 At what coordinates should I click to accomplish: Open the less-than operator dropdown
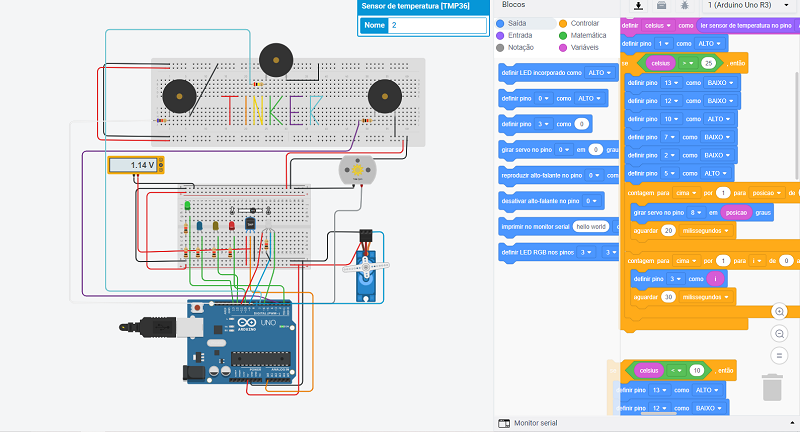676,371
